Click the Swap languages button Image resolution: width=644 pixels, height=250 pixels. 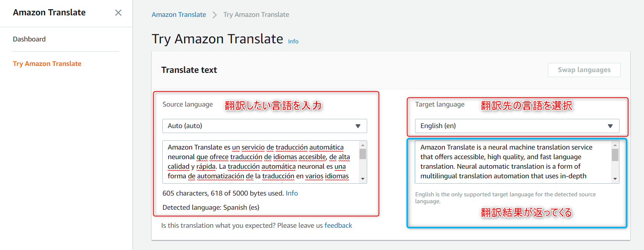[584, 70]
